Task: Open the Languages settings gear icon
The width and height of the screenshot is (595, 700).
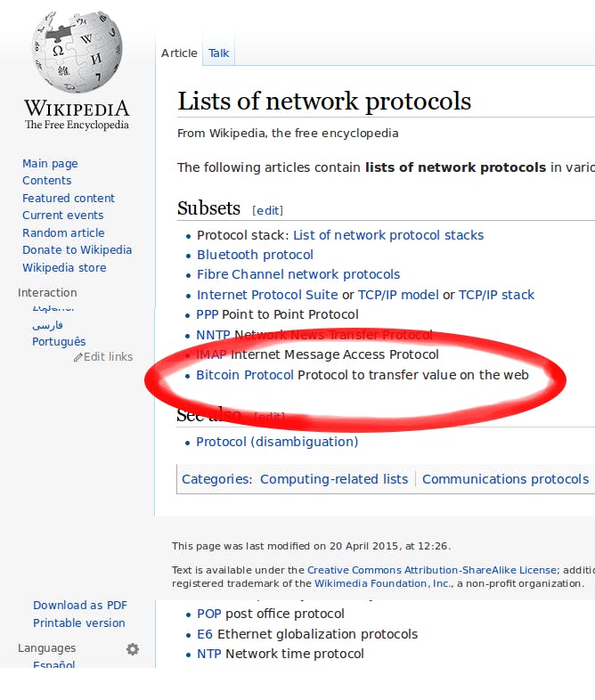Action: tap(133, 648)
